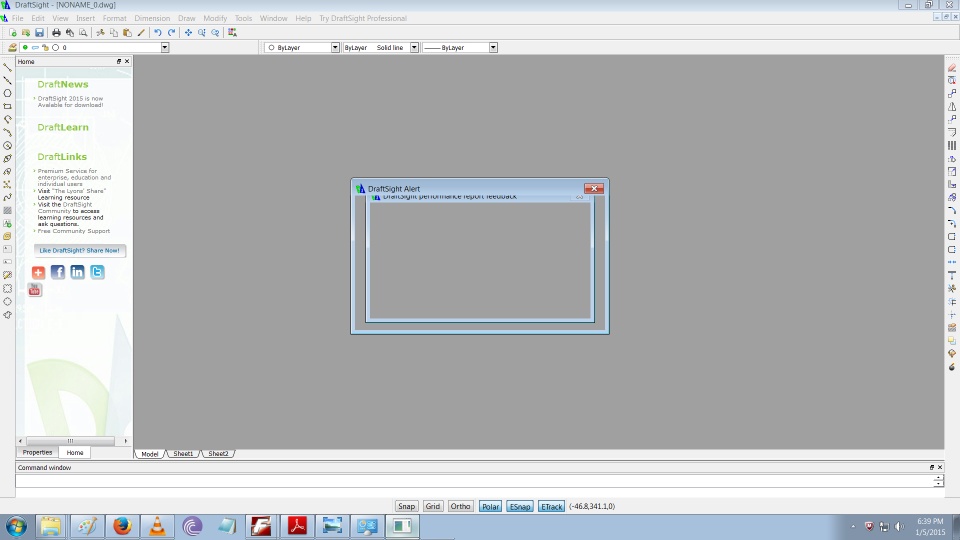Click the New drawing icon
960x540 pixels.
(x=12, y=32)
